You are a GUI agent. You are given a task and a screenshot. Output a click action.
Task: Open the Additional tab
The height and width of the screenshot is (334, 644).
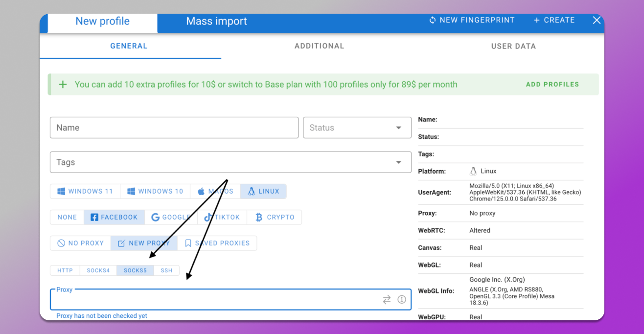tap(319, 46)
